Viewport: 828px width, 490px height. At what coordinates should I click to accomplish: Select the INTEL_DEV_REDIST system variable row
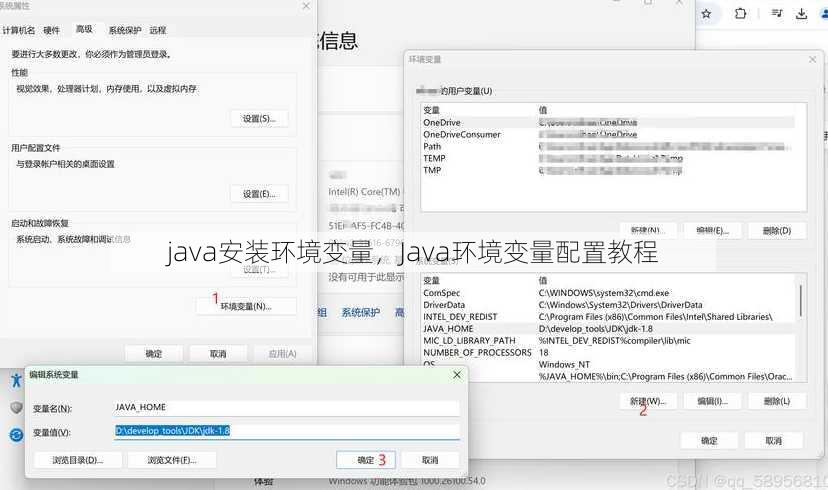(608, 317)
